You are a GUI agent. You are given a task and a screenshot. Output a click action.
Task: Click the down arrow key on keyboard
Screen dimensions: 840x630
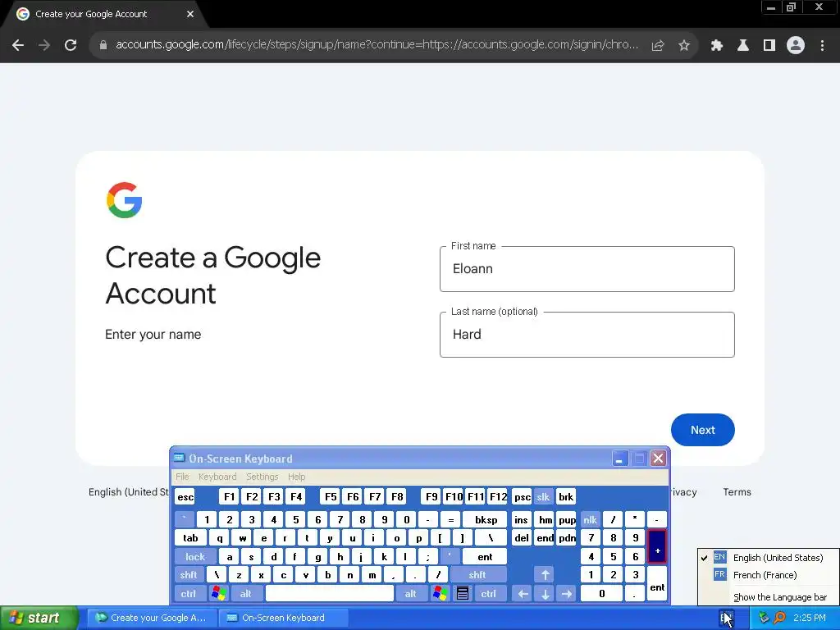(545, 594)
